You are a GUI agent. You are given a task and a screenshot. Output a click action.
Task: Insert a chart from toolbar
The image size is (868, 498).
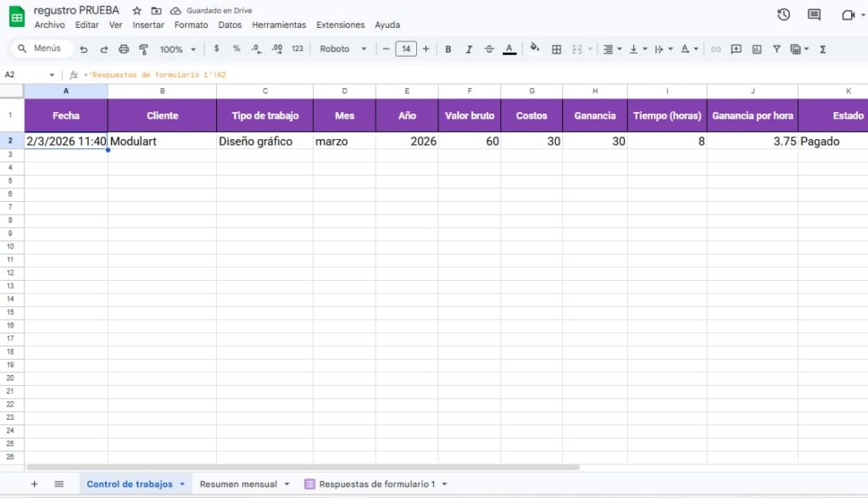(757, 49)
